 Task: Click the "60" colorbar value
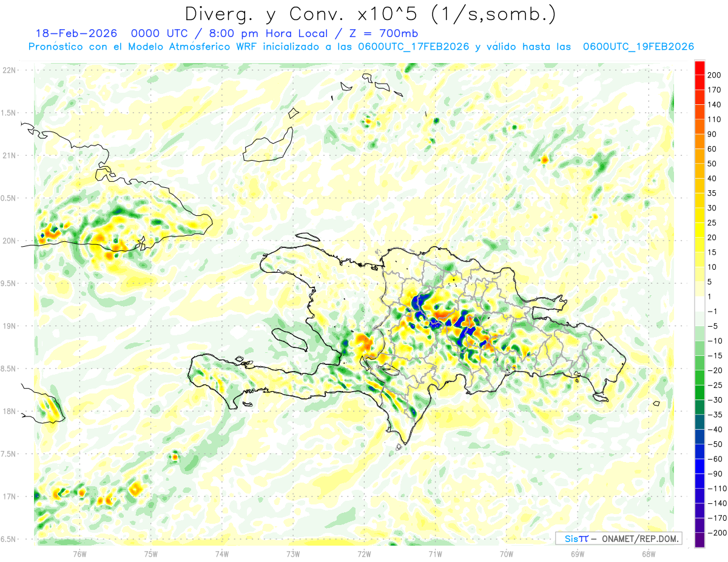coord(713,149)
